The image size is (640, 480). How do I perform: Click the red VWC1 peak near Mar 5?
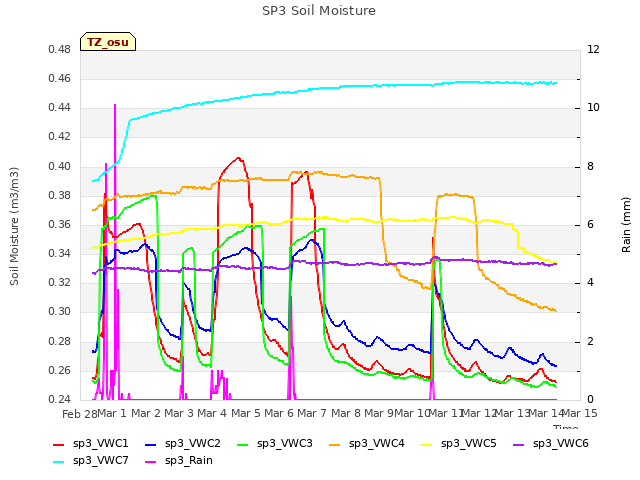[238, 158]
